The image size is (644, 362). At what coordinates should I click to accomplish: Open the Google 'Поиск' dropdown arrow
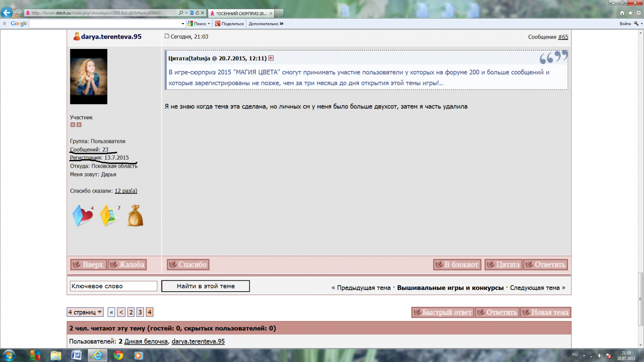(x=209, y=24)
